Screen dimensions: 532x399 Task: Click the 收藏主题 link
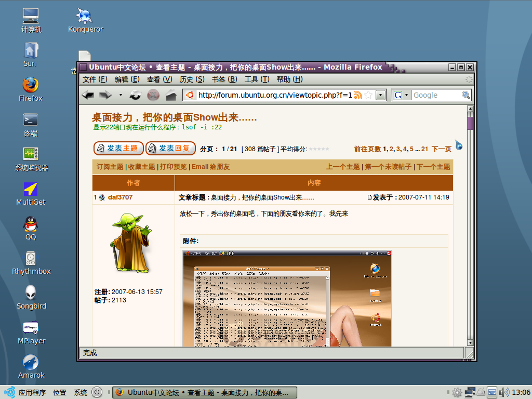tap(141, 167)
